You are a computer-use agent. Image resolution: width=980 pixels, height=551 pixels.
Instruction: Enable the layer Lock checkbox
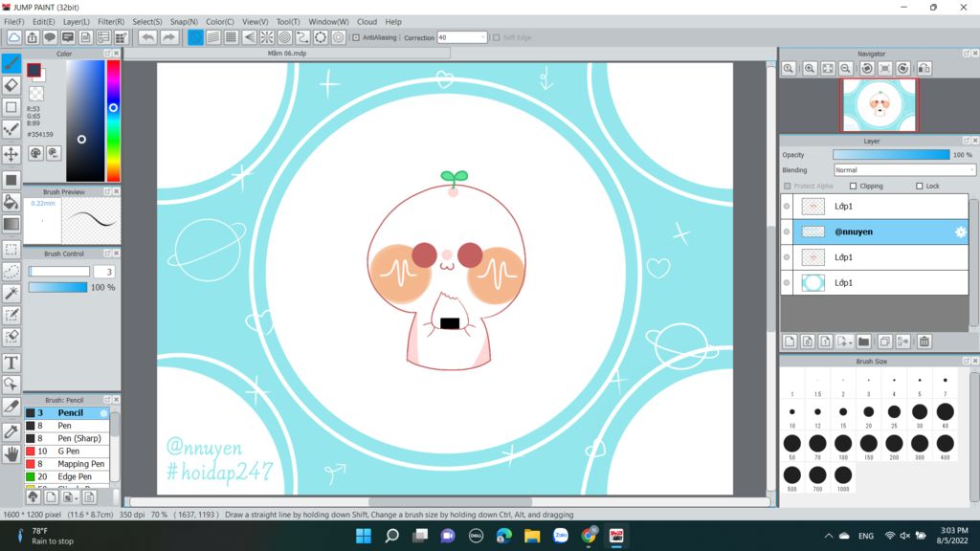pyautogui.click(x=920, y=187)
